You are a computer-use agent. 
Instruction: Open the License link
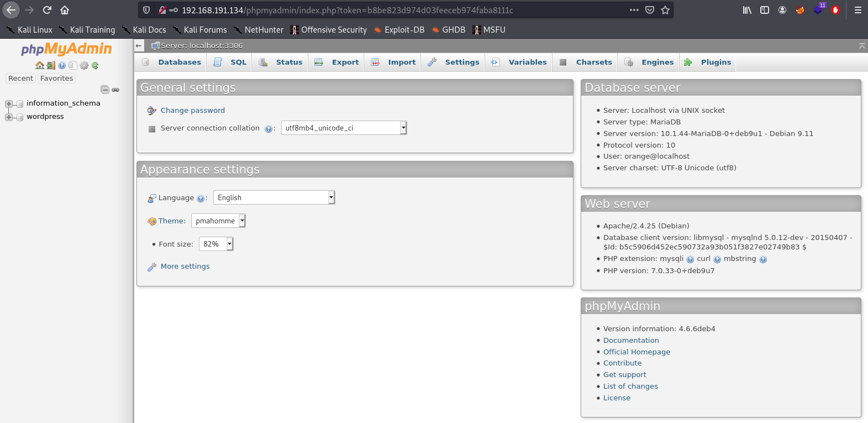[x=617, y=398]
